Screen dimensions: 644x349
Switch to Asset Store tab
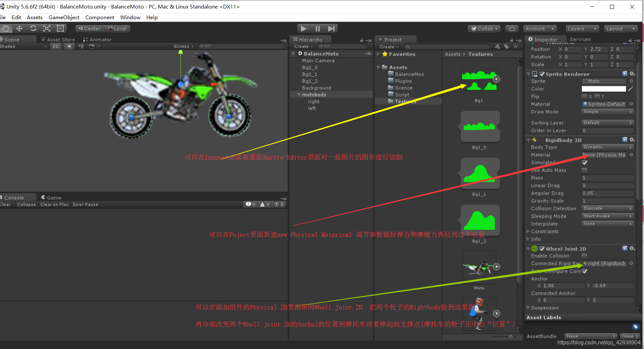[x=58, y=40]
